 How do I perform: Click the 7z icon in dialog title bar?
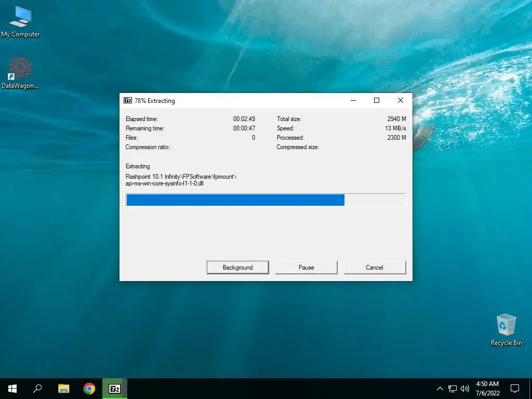pyautogui.click(x=128, y=100)
